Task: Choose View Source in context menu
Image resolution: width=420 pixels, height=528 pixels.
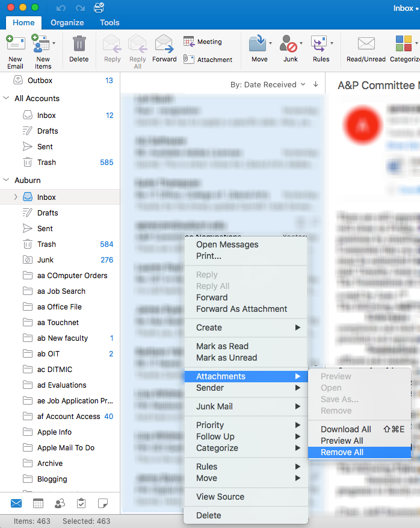Action: 246,497
